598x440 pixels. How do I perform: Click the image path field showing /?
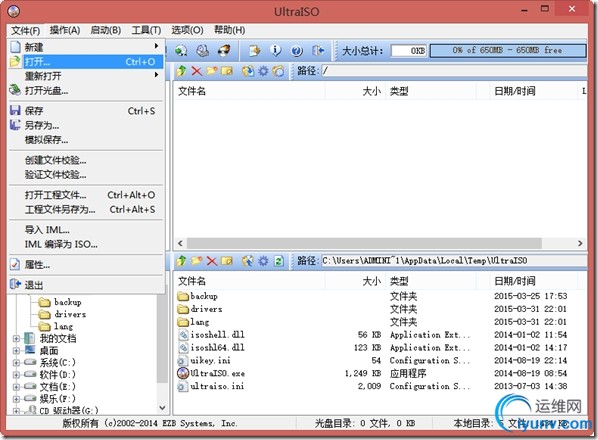pyautogui.click(x=454, y=71)
